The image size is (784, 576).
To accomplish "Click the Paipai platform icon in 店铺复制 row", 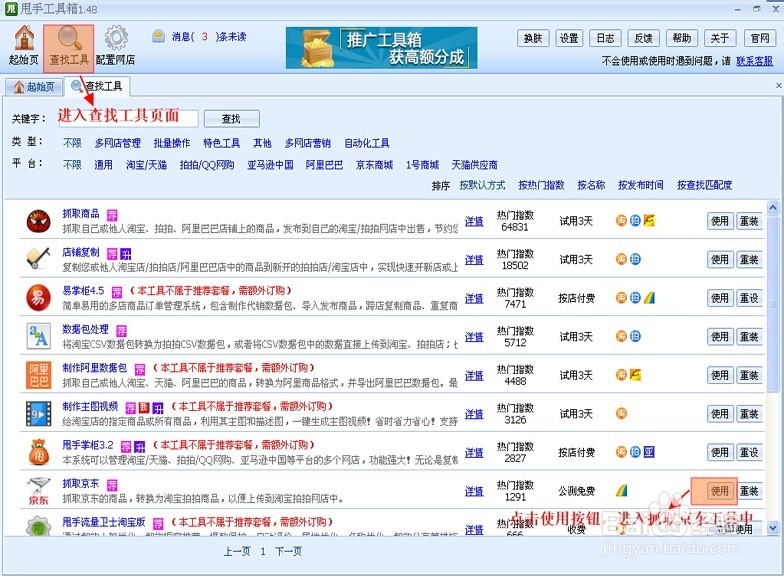I will point(635,259).
